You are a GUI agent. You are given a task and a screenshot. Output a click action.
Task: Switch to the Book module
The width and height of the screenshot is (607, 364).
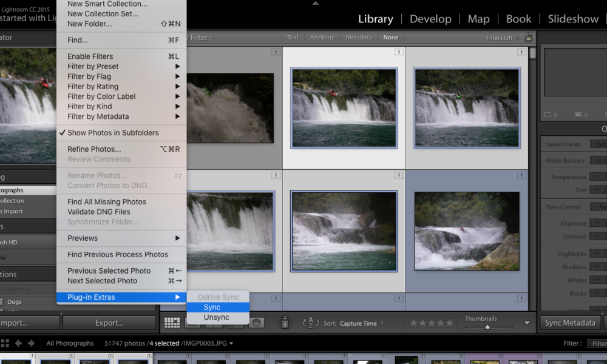[519, 19]
